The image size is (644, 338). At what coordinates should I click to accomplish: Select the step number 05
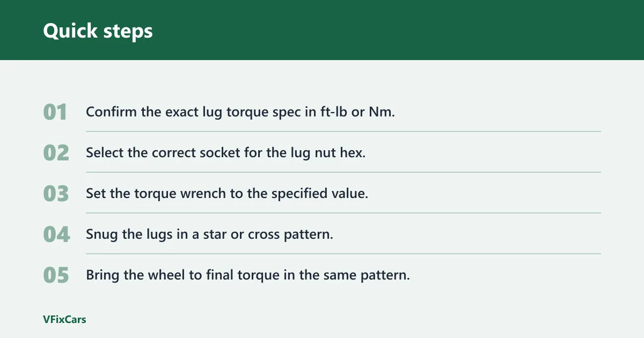56,275
